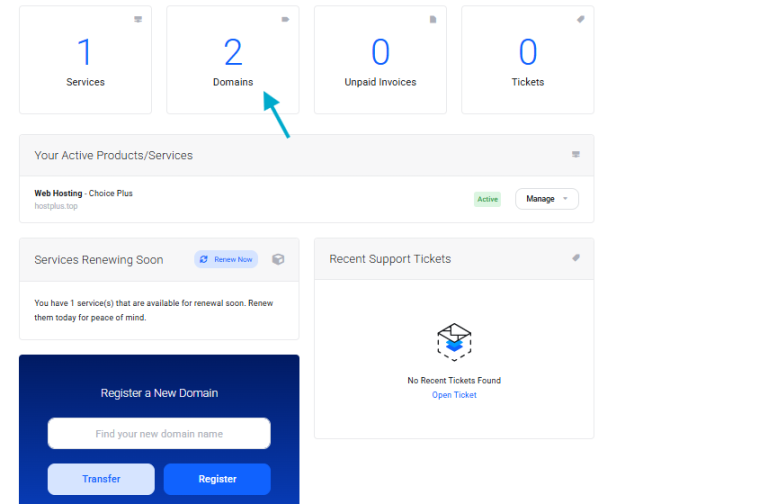Image resolution: width=768 pixels, height=504 pixels.
Task: Click the renewal notice paragraph text
Action: pyautogui.click(x=153, y=310)
